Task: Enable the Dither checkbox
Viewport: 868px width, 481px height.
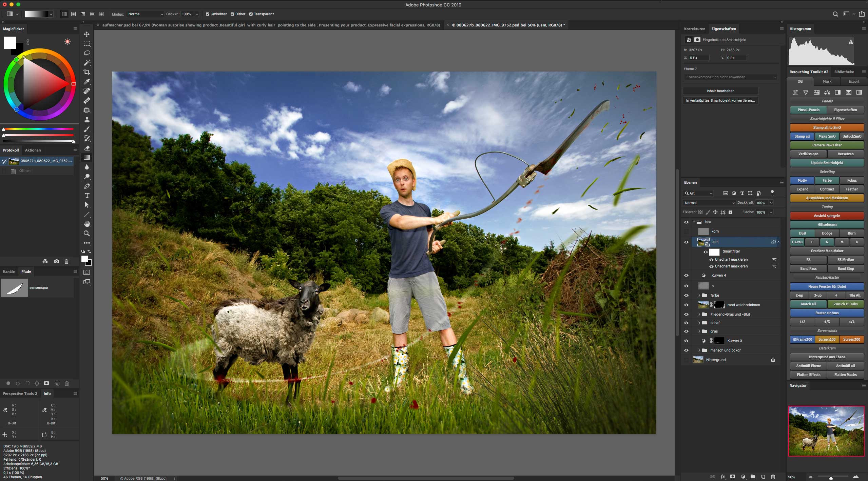Action: tap(232, 14)
